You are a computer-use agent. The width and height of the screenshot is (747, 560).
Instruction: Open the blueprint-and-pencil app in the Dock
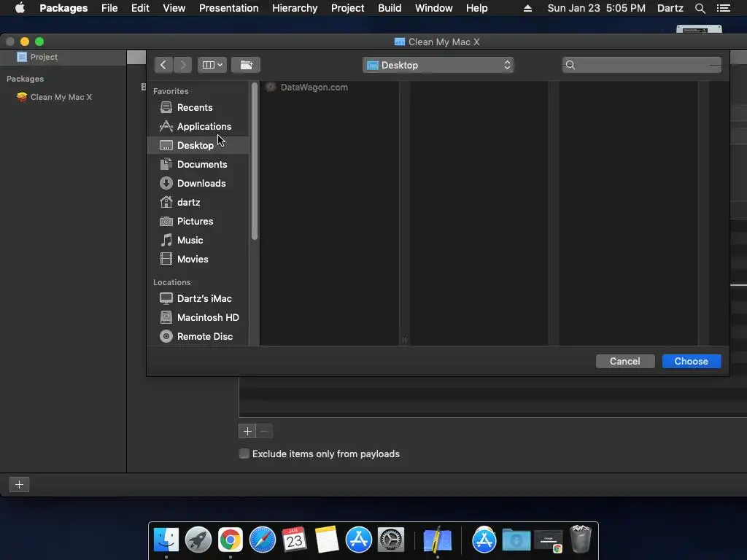[438, 540]
